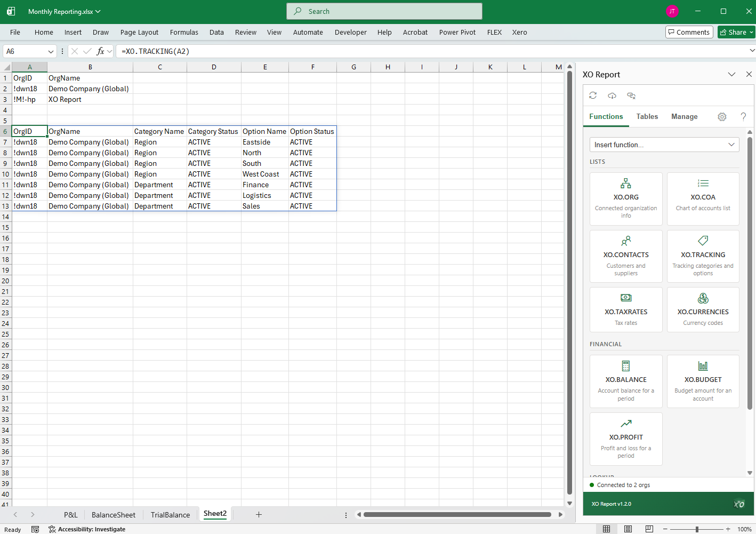Switch to the Tables tab in XO Report

tap(647, 116)
